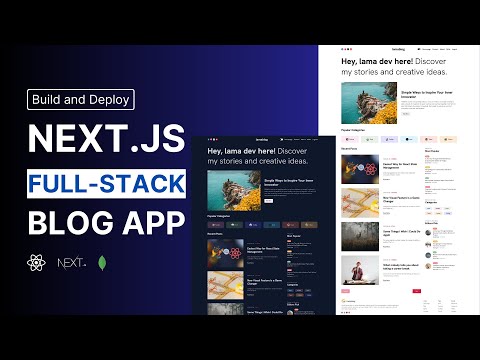Click the React atom logo

pos(36,263)
